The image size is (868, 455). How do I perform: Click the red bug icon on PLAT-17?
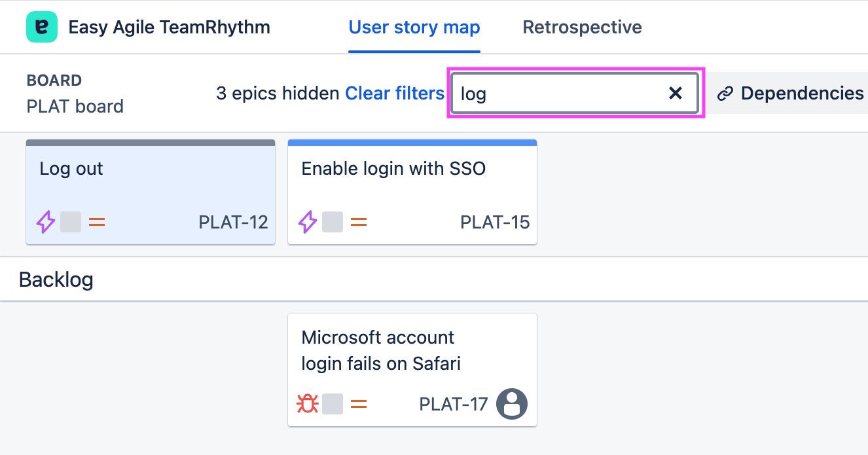coord(307,404)
